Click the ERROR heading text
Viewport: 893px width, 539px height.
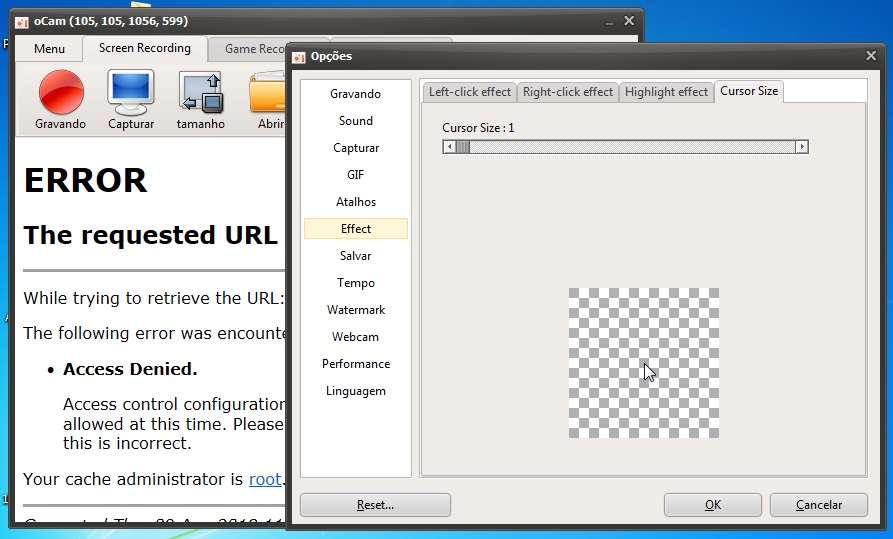click(x=85, y=181)
